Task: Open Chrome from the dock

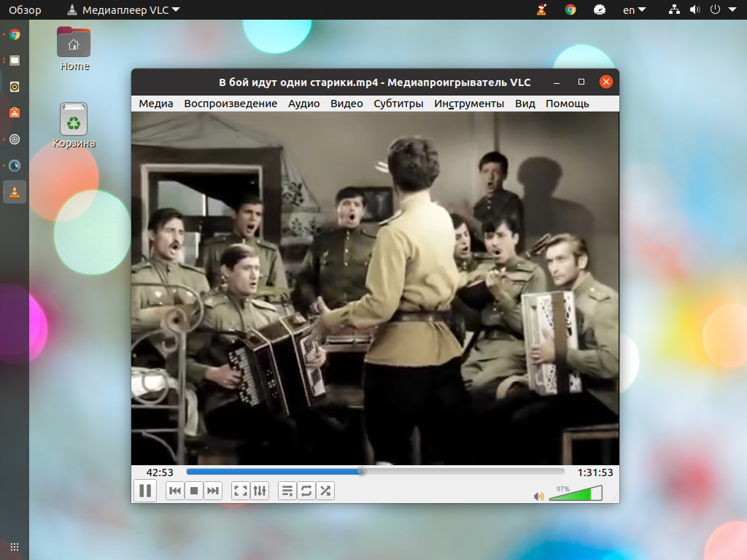Action: coord(15,34)
